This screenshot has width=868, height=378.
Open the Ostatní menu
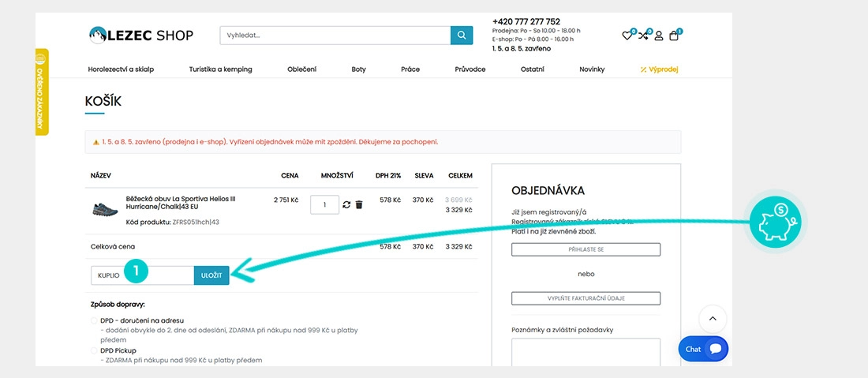coord(533,69)
